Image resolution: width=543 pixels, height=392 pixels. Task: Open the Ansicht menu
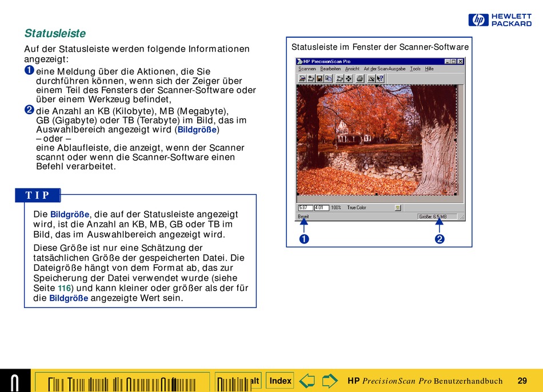[x=352, y=69]
